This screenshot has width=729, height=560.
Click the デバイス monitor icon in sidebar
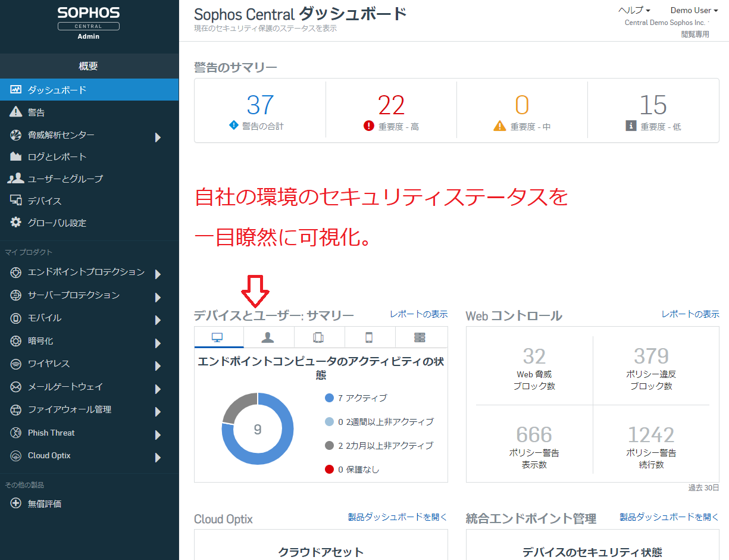16,201
